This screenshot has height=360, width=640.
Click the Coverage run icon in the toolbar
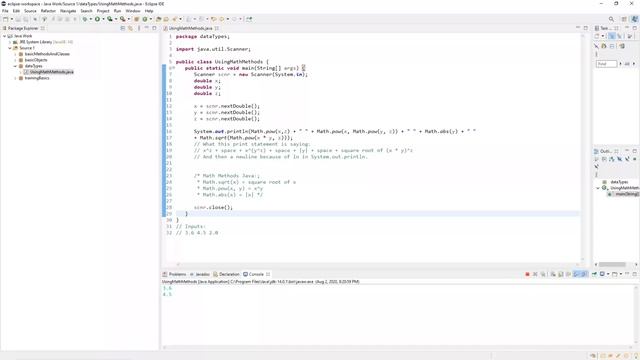pyautogui.click(x=110, y=19)
